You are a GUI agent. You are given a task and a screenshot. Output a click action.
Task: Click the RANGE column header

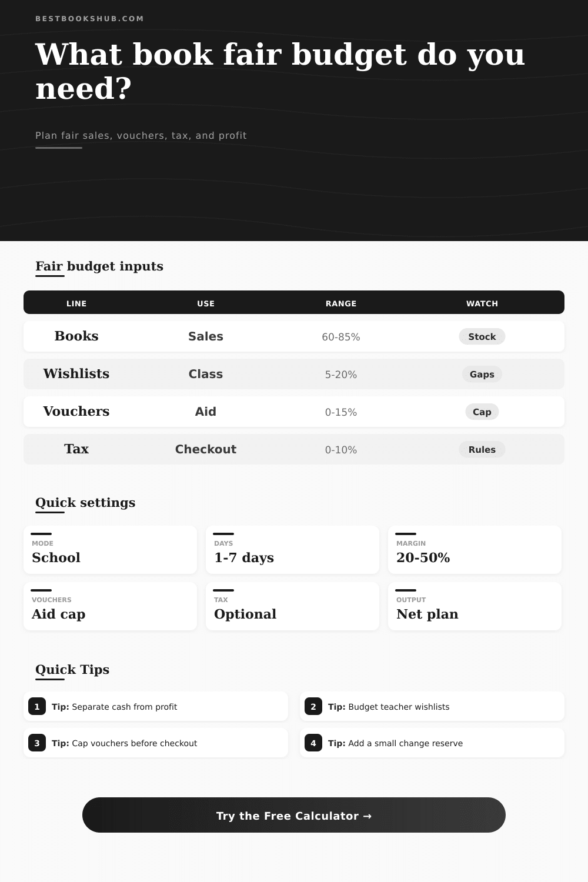coord(341,303)
